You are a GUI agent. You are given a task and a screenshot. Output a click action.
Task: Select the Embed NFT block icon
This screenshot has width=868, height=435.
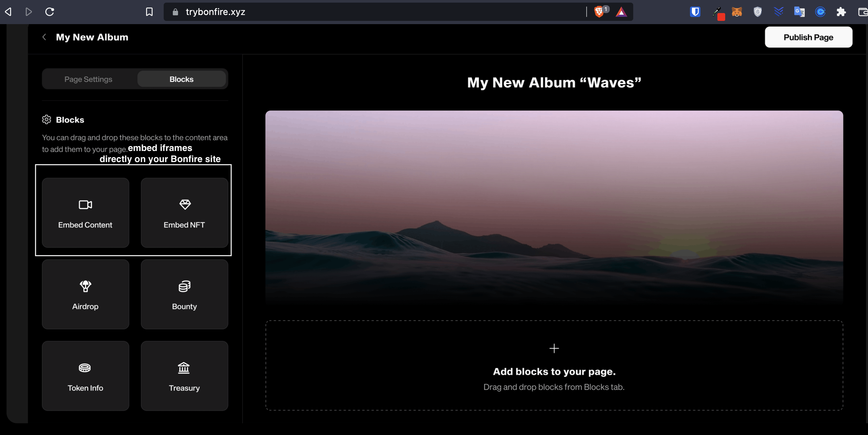(184, 204)
